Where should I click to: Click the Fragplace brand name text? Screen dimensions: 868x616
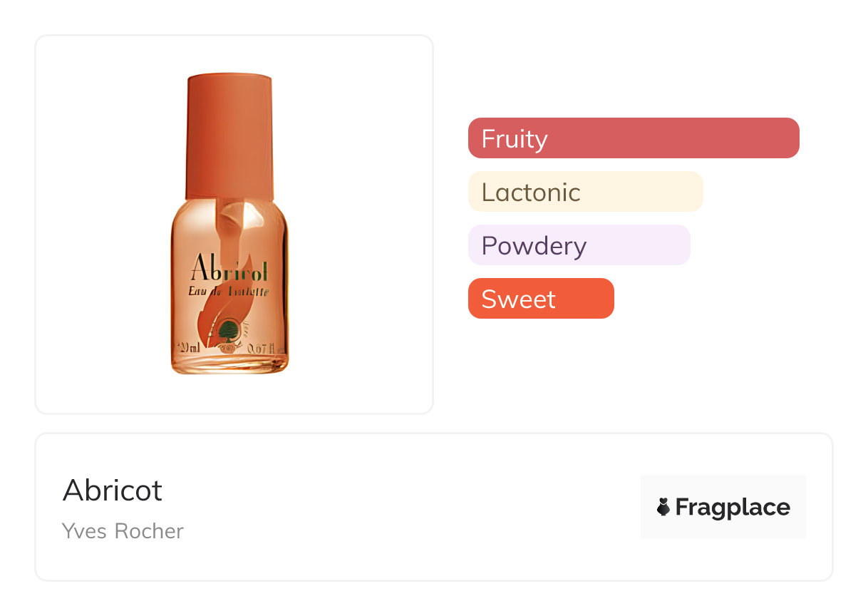click(x=733, y=507)
